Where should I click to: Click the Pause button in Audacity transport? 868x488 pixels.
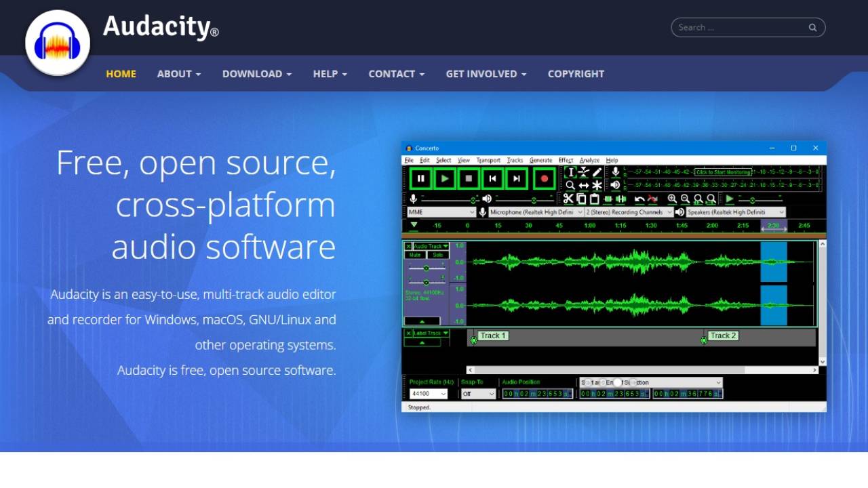[421, 178]
